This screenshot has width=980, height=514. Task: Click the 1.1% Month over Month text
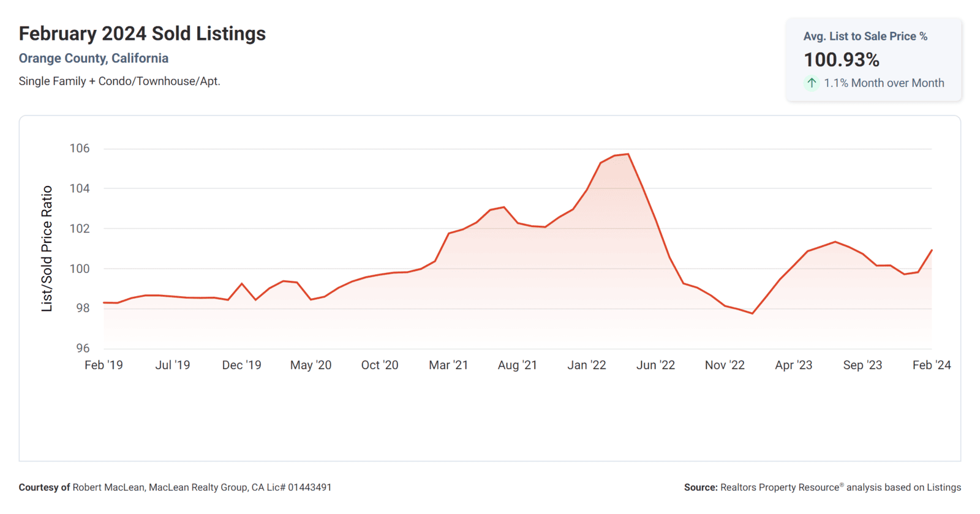click(x=884, y=83)
